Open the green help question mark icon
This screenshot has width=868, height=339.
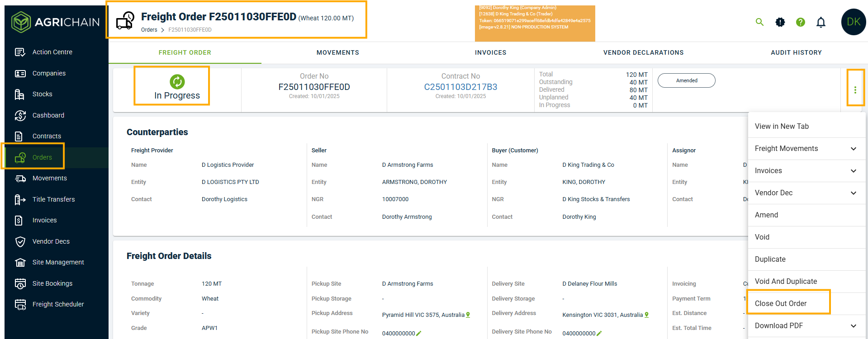[801, 22]
